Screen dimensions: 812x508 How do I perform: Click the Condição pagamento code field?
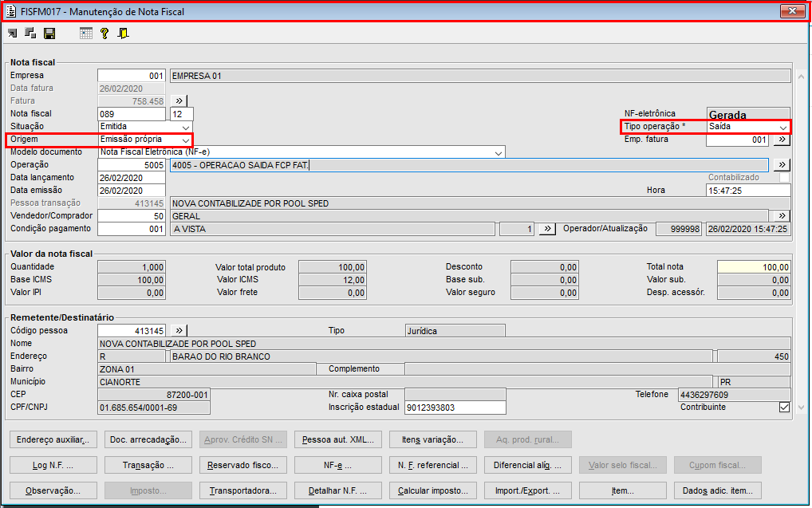click(x=132, y=229)
